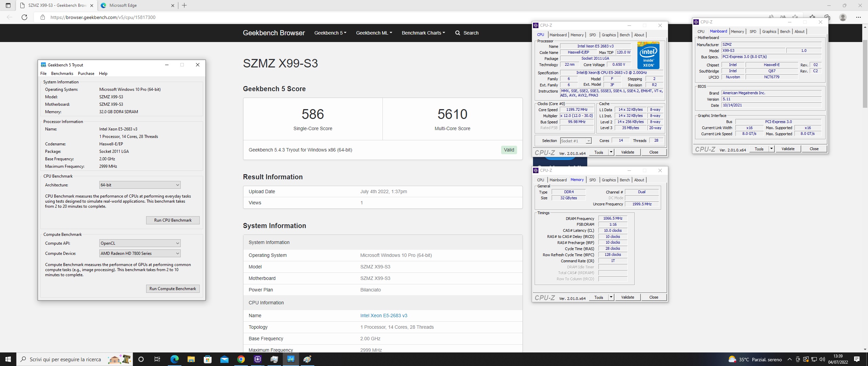Image resolution: width=868 pixels, height=366 pixels.
Task: Switch to Microsoft Edge on taskbar
Action: tap(174, 359)
